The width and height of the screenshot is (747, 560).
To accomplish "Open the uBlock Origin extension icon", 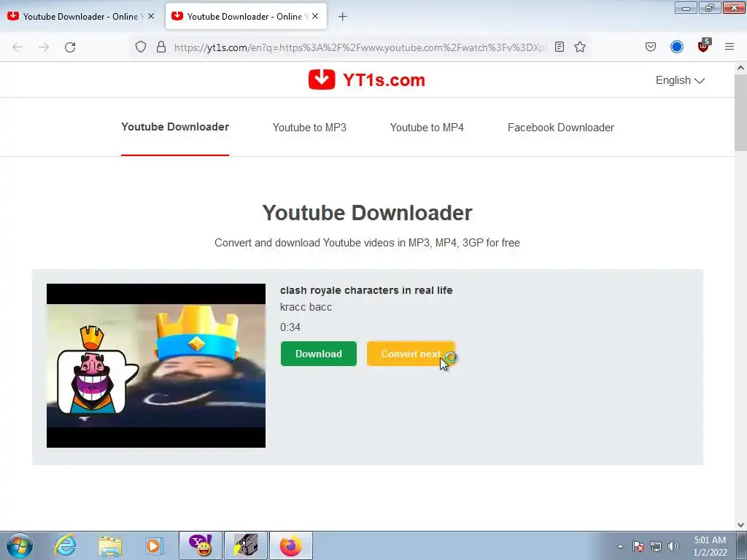I will (703, 46).
